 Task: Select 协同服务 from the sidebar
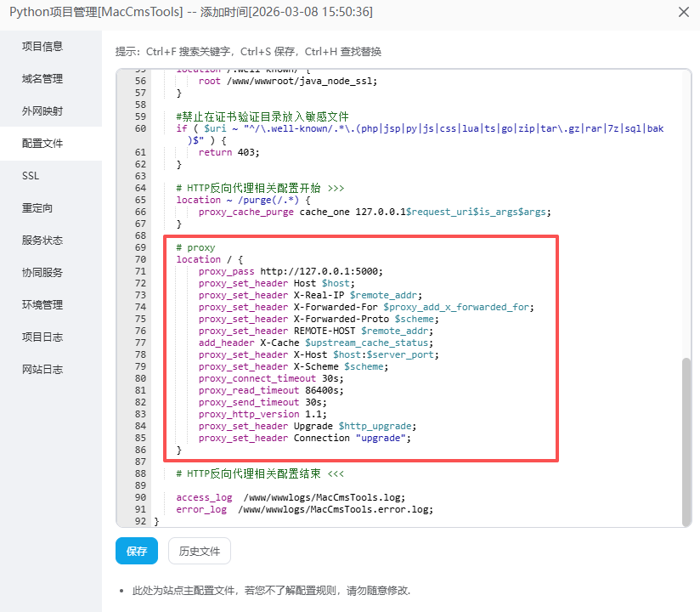42,273
